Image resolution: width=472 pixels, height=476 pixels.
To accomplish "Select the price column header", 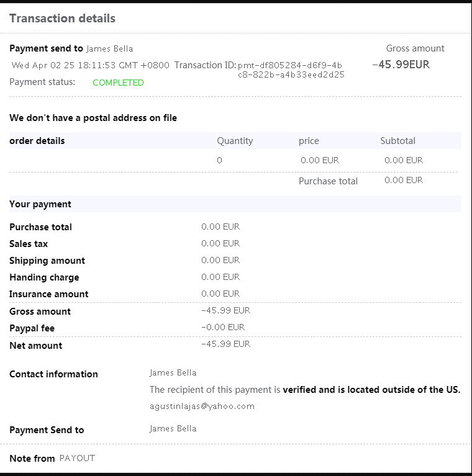I will coord(309,141).
